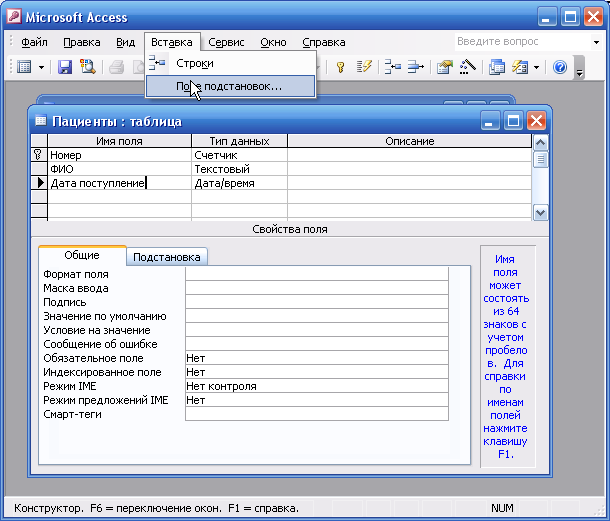
Task: Open the Справка menu
Action: point(324,42)
